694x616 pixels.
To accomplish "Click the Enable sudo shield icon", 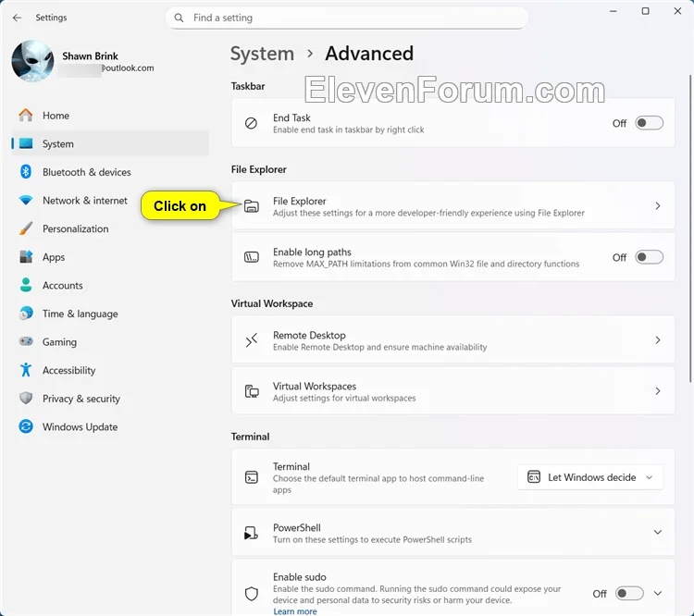I will click(x=252, y=594).
